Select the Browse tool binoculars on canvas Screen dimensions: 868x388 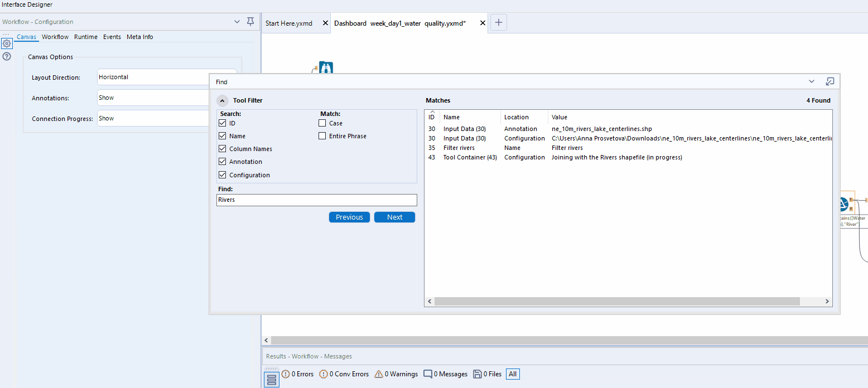[x=326, y=67]
